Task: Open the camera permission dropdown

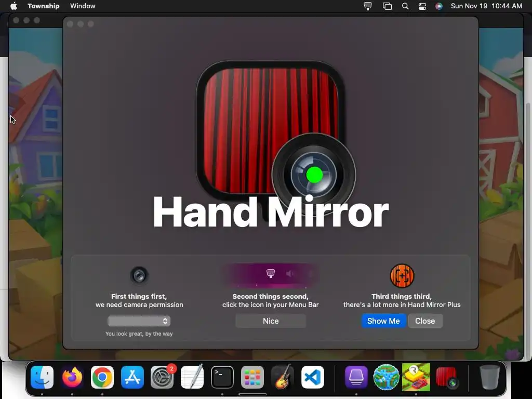Action: click(x=139, y=321)
